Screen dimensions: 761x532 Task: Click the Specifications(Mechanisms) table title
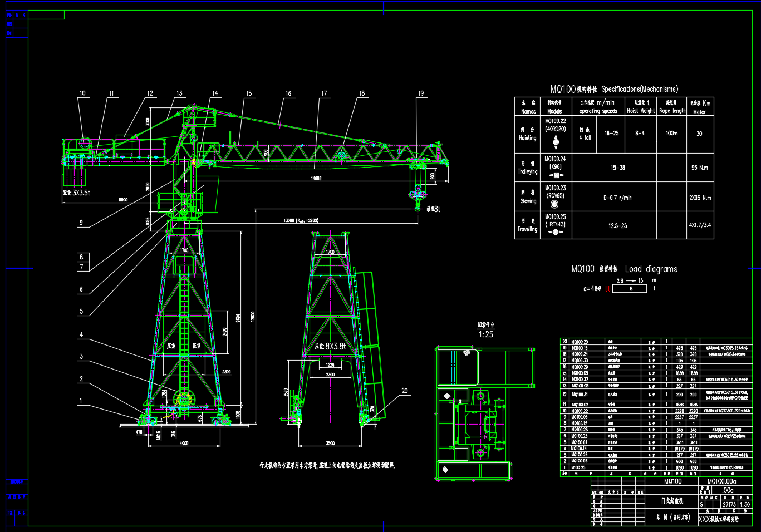tap(614, 89)
